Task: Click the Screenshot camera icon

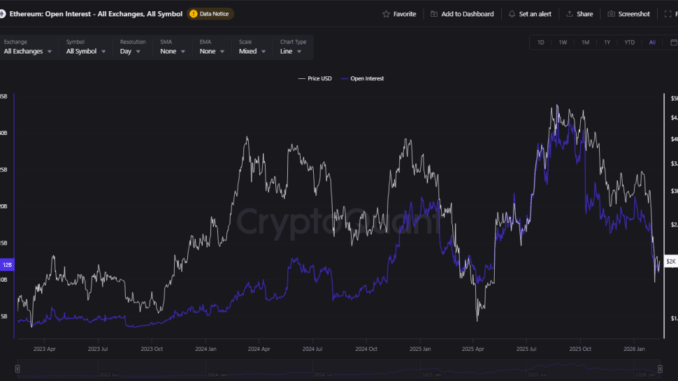Action: pos(611,14)
